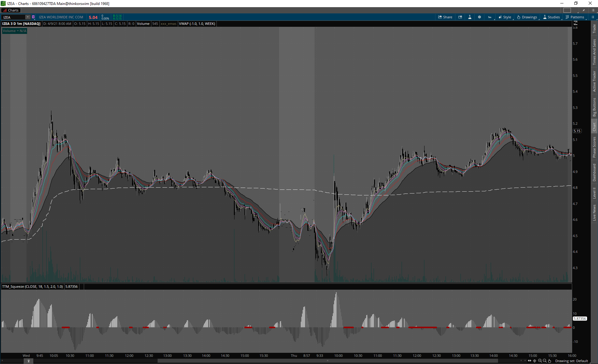Open the Studies menu

click(x=551, y=17)
